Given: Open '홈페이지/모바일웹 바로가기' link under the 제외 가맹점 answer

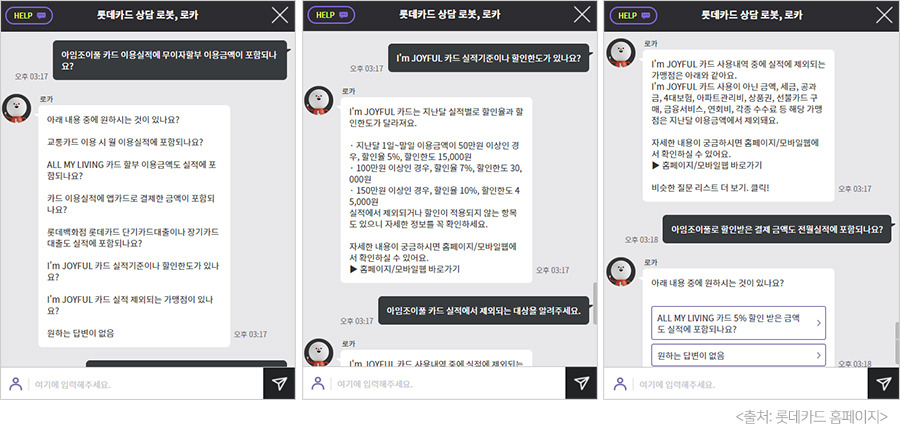Looking at the screenshot, I should (x=707, y=165).
